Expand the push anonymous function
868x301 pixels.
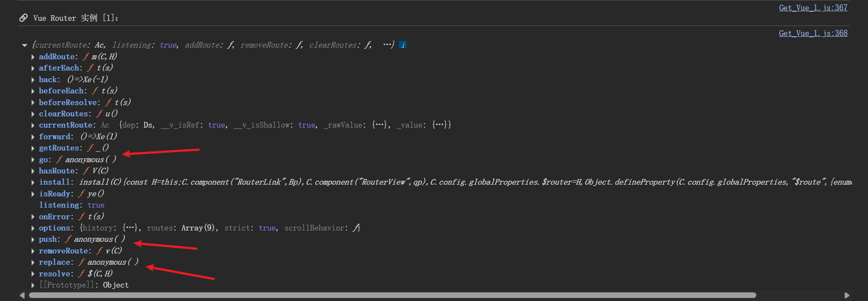(33, 240)
